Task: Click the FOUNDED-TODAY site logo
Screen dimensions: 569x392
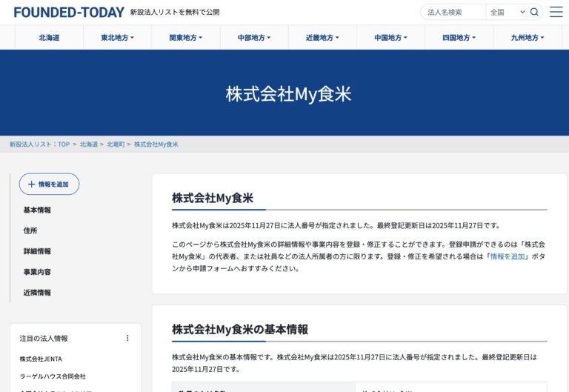Action: click(67, 12)
